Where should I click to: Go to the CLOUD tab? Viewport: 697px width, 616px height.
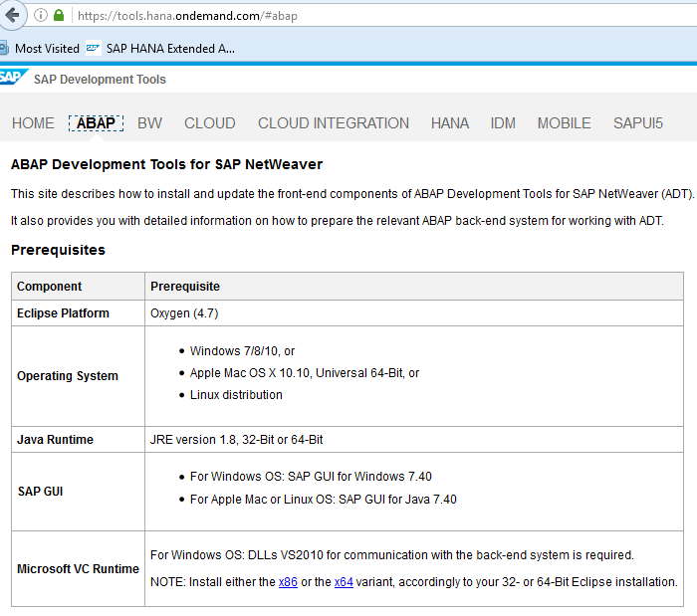coord(210,123)
